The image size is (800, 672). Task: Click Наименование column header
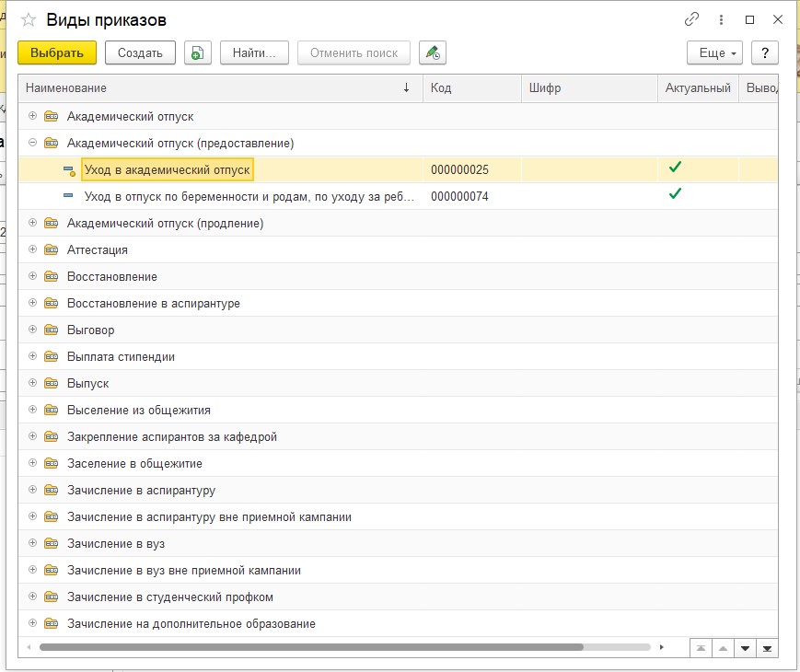tap(220, 87)
